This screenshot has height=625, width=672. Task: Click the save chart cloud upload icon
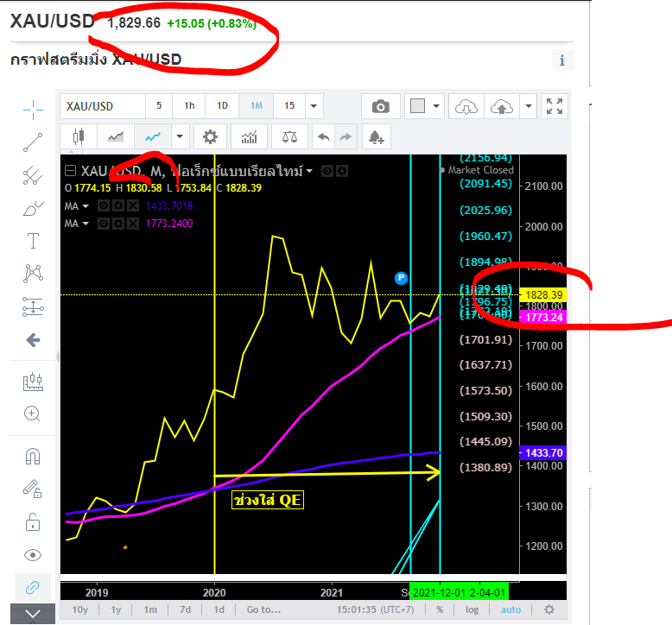coord(502,106)
